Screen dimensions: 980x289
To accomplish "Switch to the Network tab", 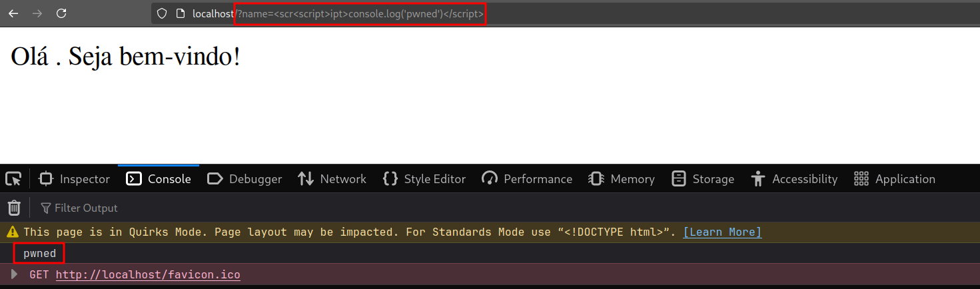I will click(332, 179).
